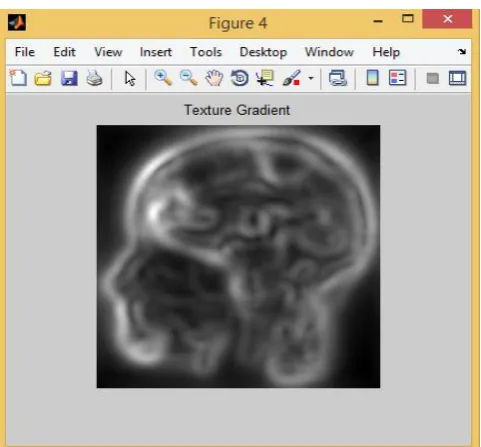Open the View menu
The width and height of the screenshot is (481, 447).
tap(108, 52)
